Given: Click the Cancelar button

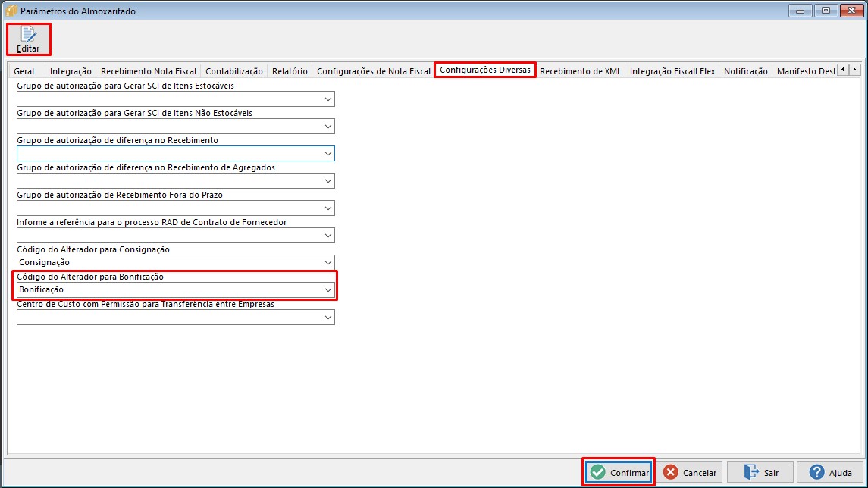Looking at the screenshot, I should (689, 472).
